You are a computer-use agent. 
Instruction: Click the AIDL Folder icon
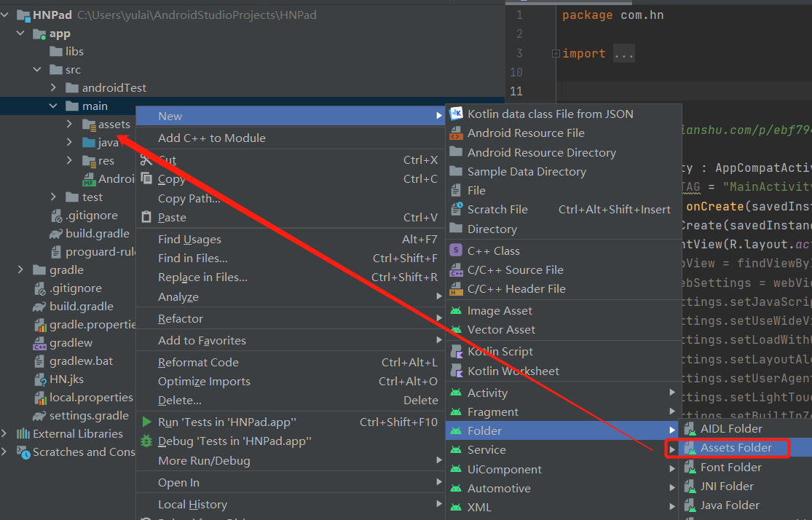[x=690, y=429]
